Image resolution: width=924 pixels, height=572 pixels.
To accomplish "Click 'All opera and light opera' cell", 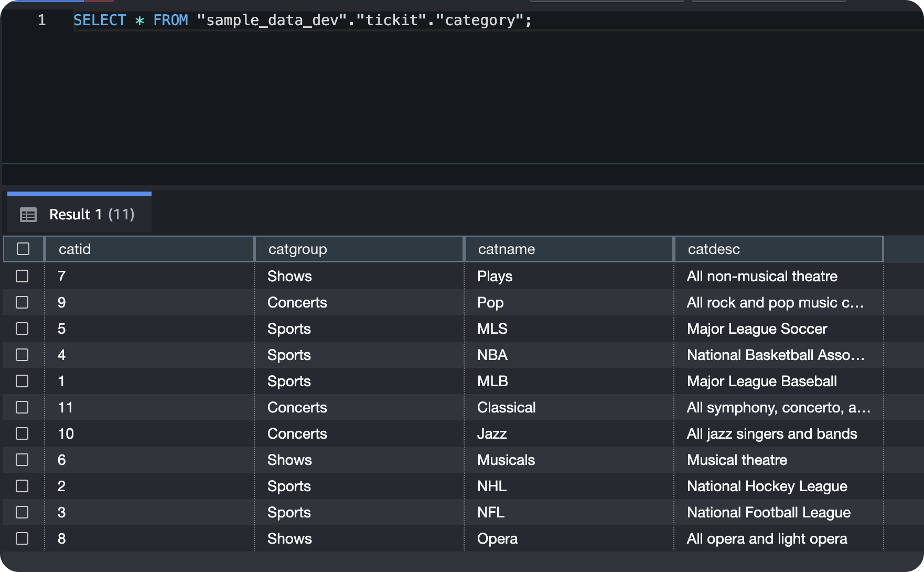I will (x=779, y=538).
